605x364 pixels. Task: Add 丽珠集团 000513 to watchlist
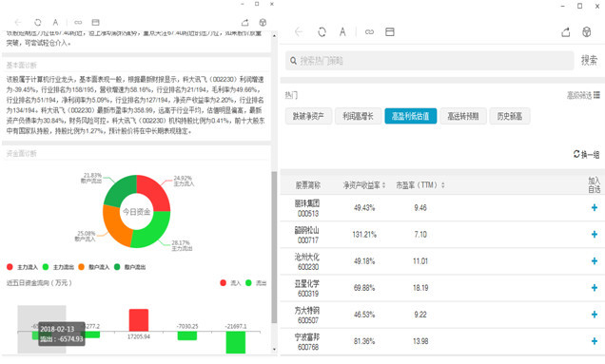pyautogui.click(x=595, y=208)
